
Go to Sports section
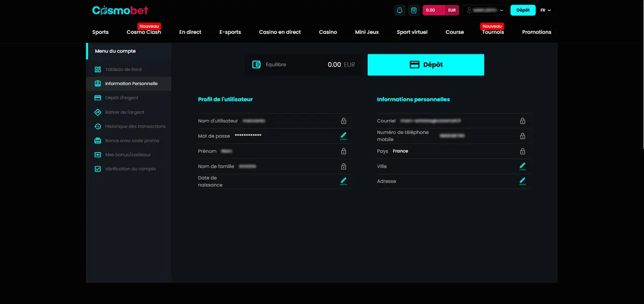click(100, 32)
